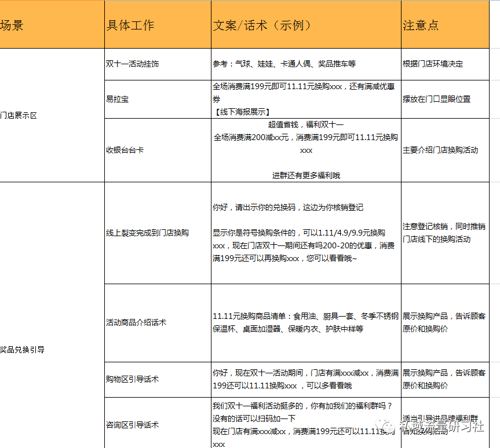Click the 注意点 cell in the 活动商品介绍话术 row
Viewport: 500px width, 448px height.
(445, 323)
